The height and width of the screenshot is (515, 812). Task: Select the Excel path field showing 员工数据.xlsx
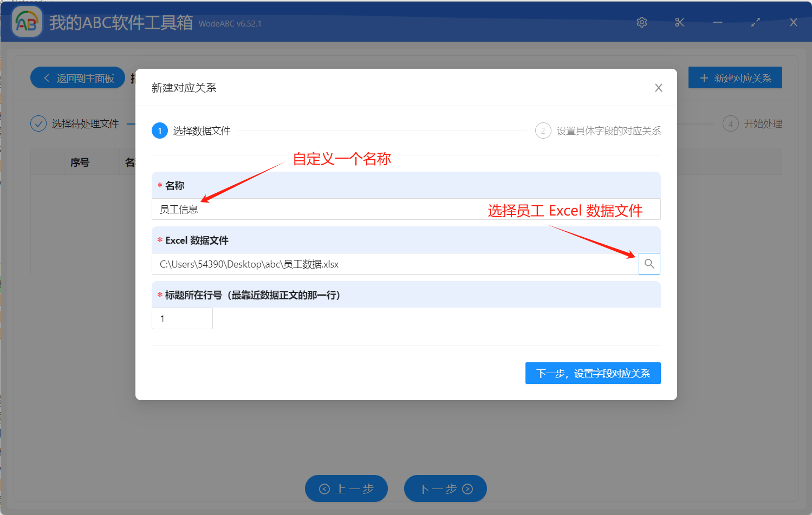pyautogui.click(x=395, y=264)
